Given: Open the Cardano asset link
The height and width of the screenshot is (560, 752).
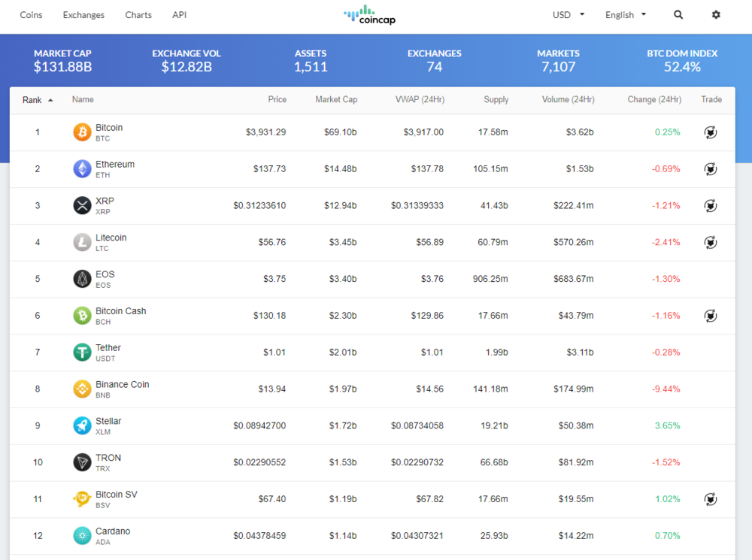Looking at the screenshot, I should [113, 531].
